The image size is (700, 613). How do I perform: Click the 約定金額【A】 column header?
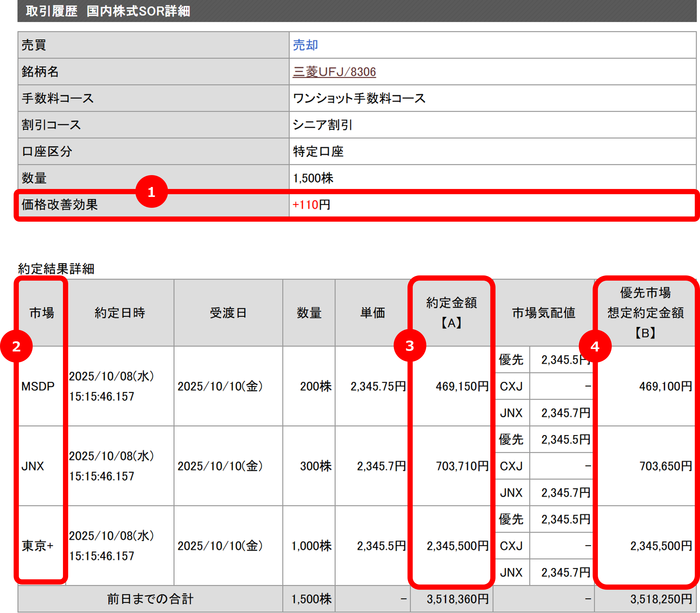[451, 313]
